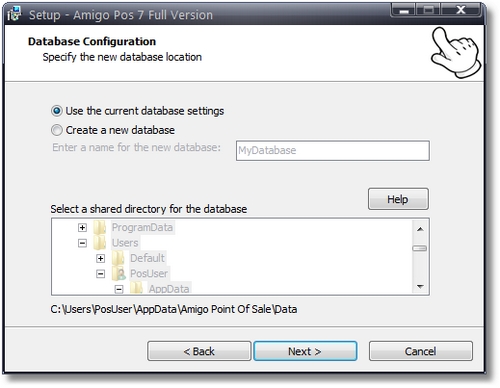Minimize the Setup window
Image resolution: width=500 pixels, height=388 pixels.
[403, 10]
